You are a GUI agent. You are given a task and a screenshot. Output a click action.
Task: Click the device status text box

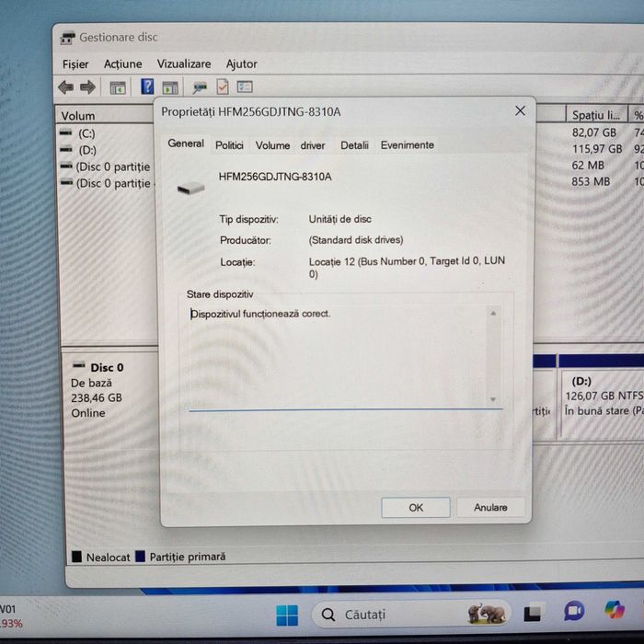pyautogui.click(x=345, y=356)
